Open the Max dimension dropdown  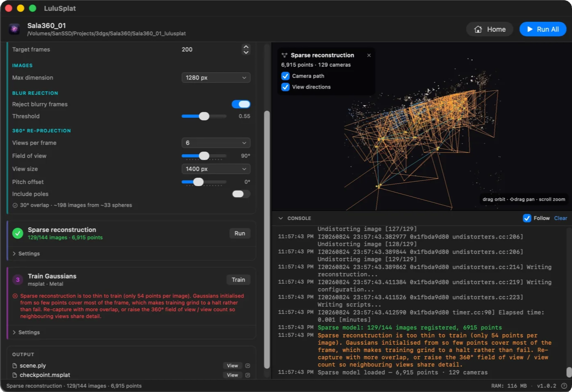[216, 77]
